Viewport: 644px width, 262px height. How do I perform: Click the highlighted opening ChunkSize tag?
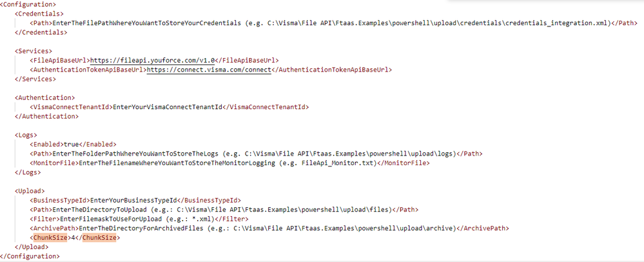point(50,237)
